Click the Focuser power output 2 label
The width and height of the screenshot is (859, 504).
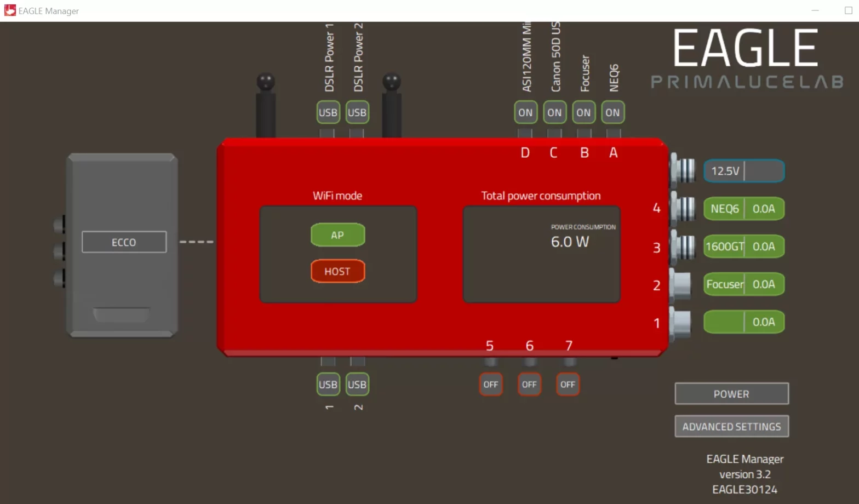pos(724,284)
